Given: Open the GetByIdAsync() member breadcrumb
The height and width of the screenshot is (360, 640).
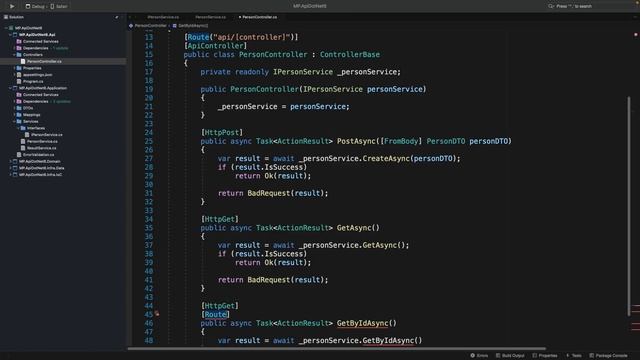Looking at the screenshot, I should (x=191, y=26).
